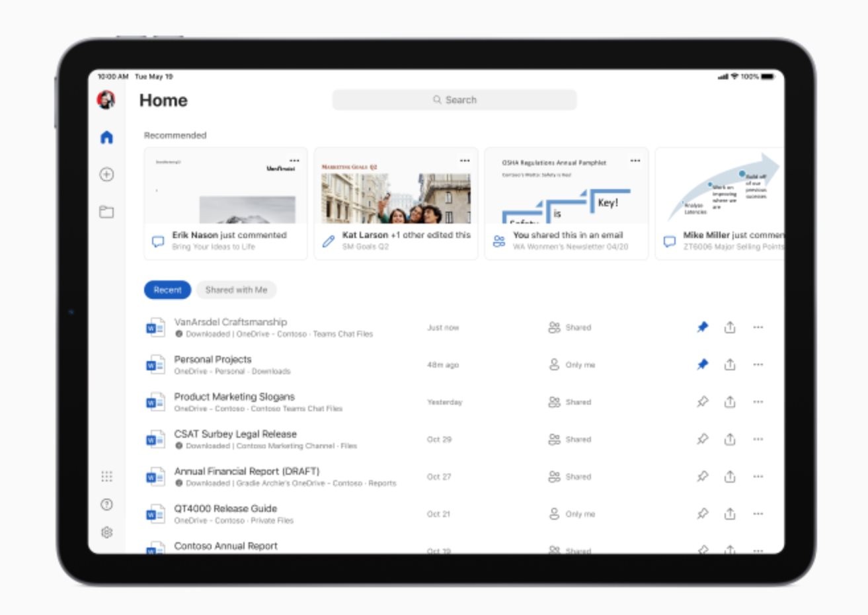
Task: Select the Recent tab
Action: click(167, 290)
